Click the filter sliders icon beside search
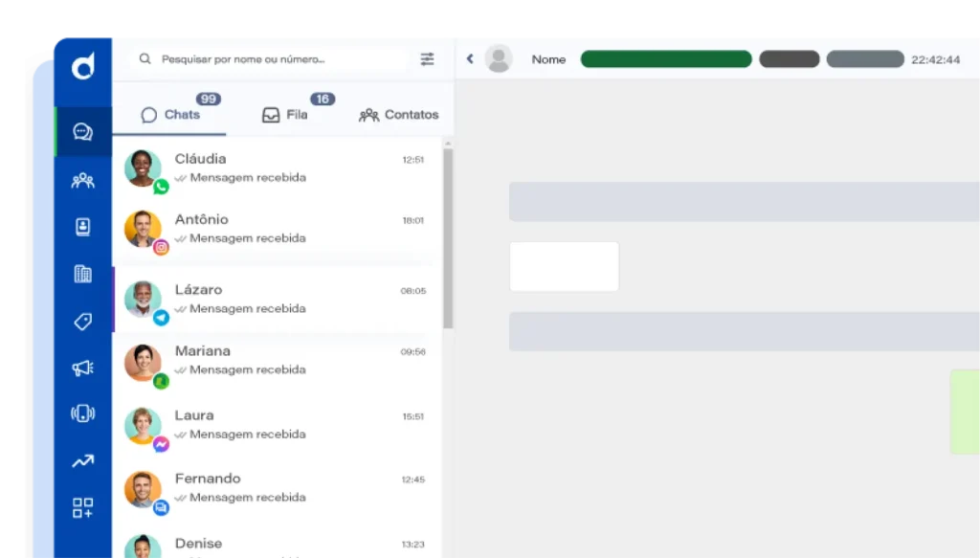The height and width of the screenshot is (558, 980). (427, 59)
